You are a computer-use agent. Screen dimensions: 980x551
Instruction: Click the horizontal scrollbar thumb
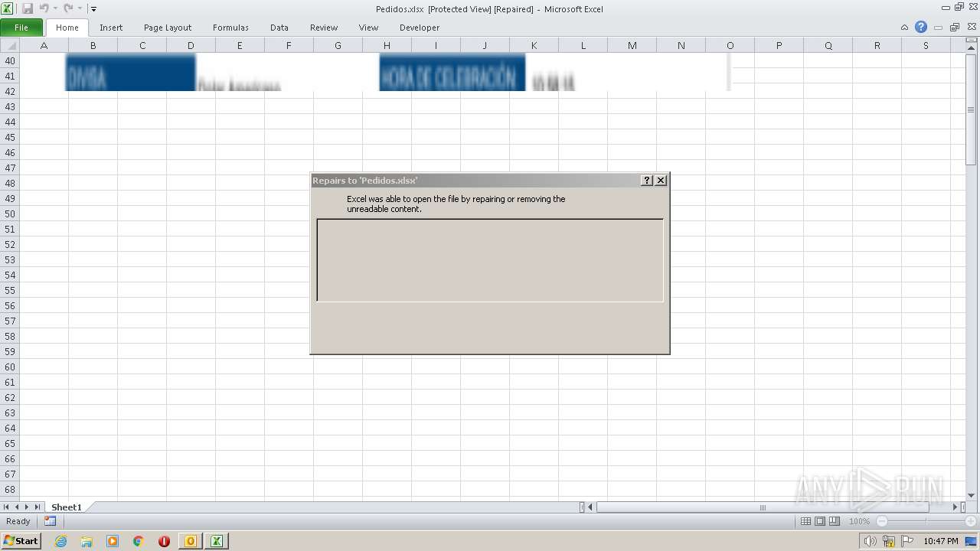(x=762, y=507)
